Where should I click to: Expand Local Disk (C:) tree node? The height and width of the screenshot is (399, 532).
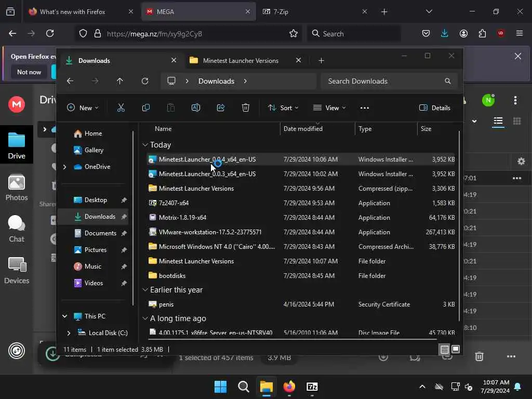click(69, 333)
